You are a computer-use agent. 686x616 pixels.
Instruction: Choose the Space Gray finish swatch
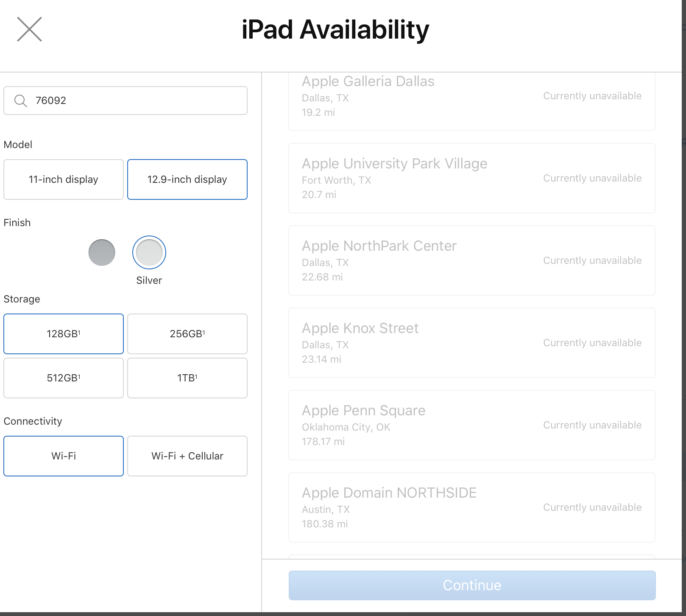click(102, 252)
